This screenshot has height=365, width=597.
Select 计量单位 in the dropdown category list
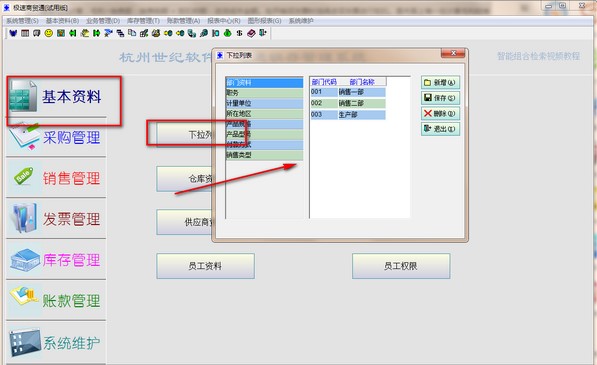coord(264,103)
